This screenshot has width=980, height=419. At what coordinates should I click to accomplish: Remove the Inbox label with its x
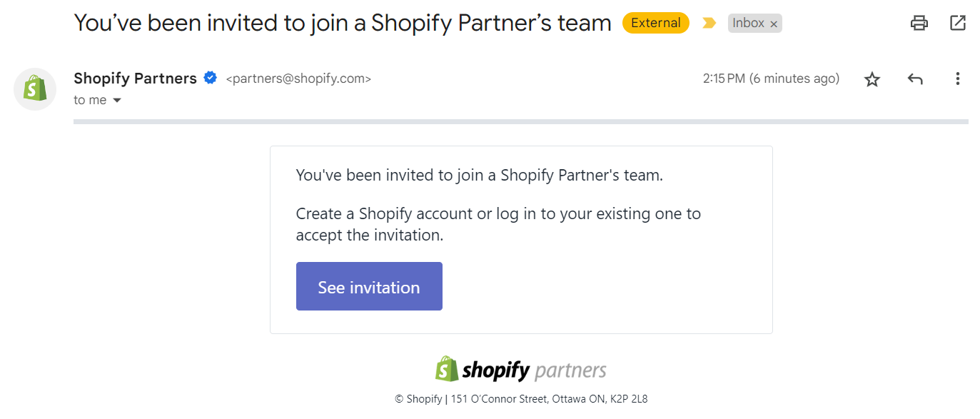point(774,24)
